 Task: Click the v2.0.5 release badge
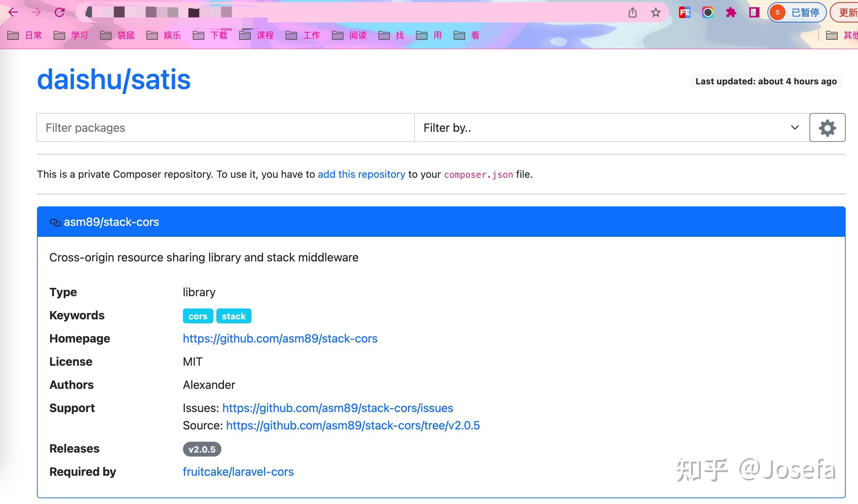202,449
